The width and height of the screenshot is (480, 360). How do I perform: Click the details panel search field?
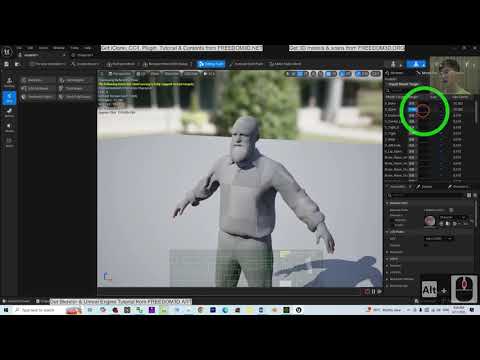pyautogui.click(x=426, y=195)
